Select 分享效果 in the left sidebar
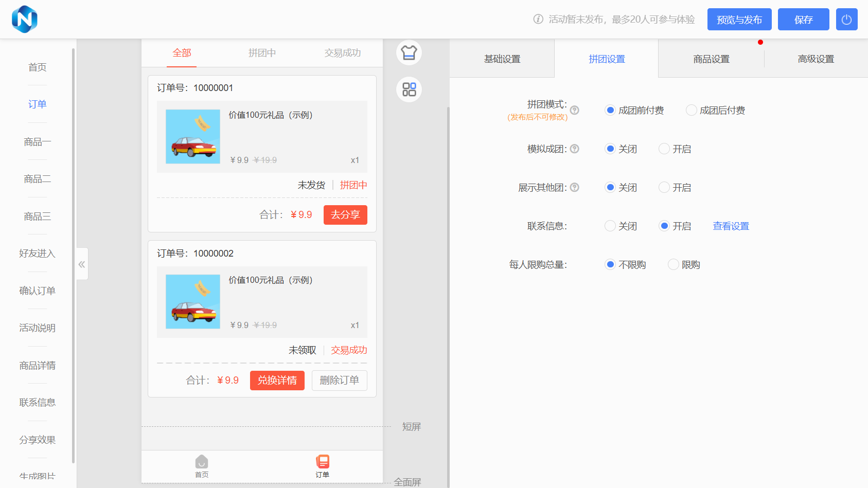The image size is (868, 488). click(x=37, y=440)
